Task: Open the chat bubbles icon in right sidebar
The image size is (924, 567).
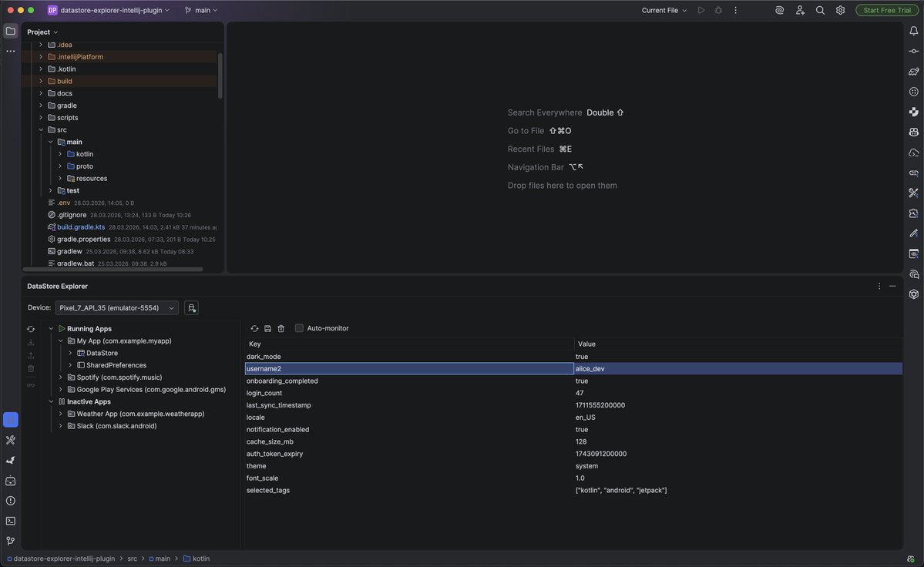Action: pyautogui.click(x=913, y=274)
